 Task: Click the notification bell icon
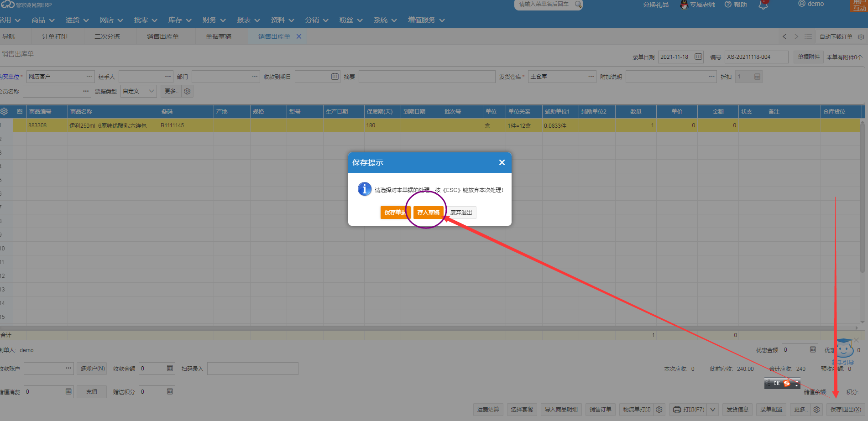(763, 5)
